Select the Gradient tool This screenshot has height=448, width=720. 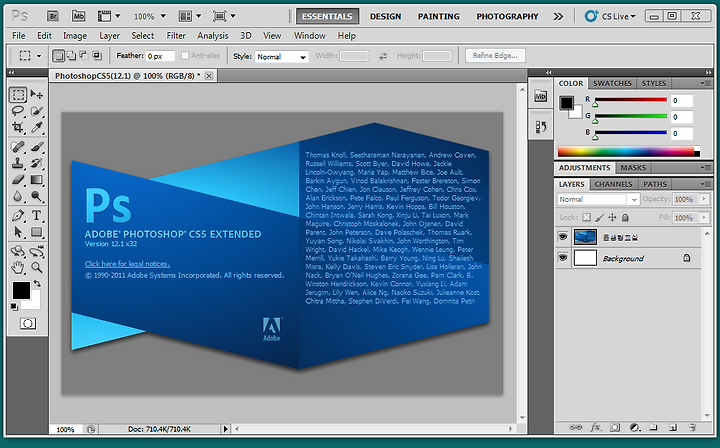[37, 179]
